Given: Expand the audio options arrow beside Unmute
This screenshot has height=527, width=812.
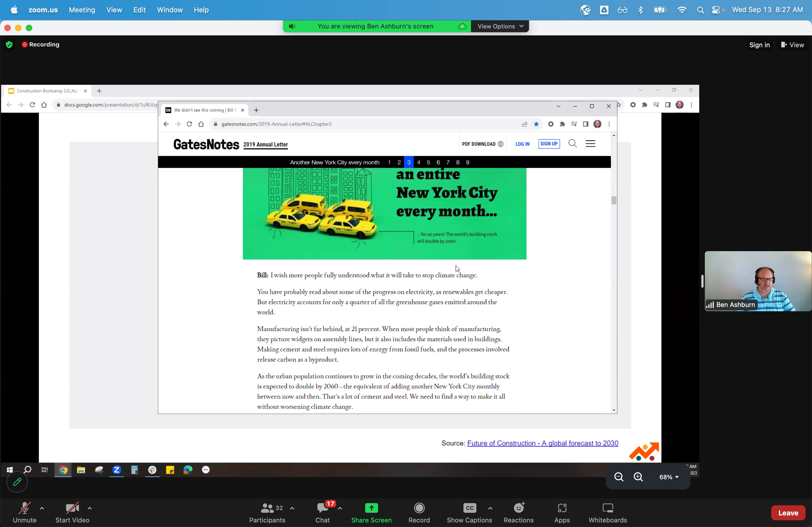Looking at the screenshot, I should [x=42, y=508].
